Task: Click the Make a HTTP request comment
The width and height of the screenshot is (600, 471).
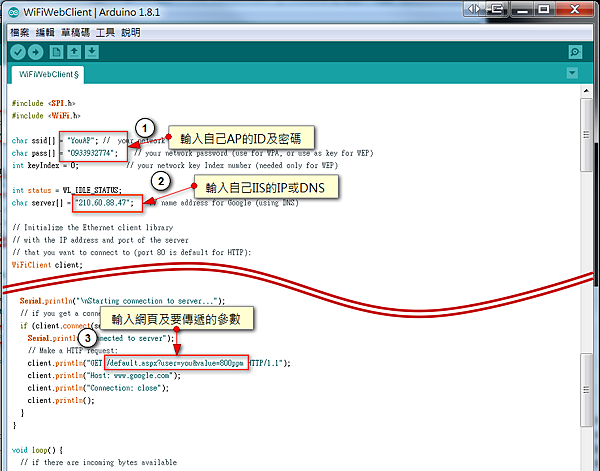Action: (x=73, y=350)
